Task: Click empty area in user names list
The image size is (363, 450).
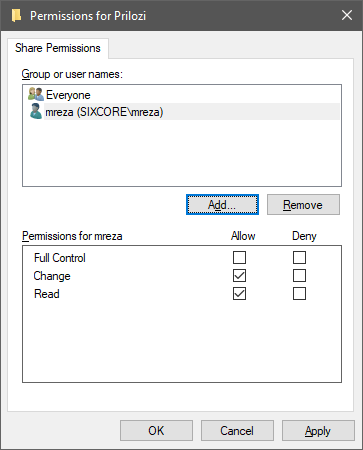Action: point(182,153)
